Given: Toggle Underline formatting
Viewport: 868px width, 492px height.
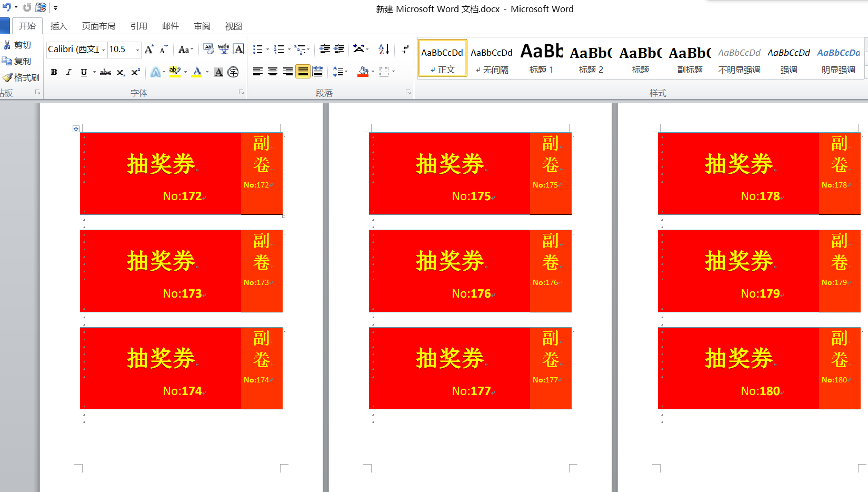Looking at the screenshot, I should pyautogui.click(x=84, y=72).
